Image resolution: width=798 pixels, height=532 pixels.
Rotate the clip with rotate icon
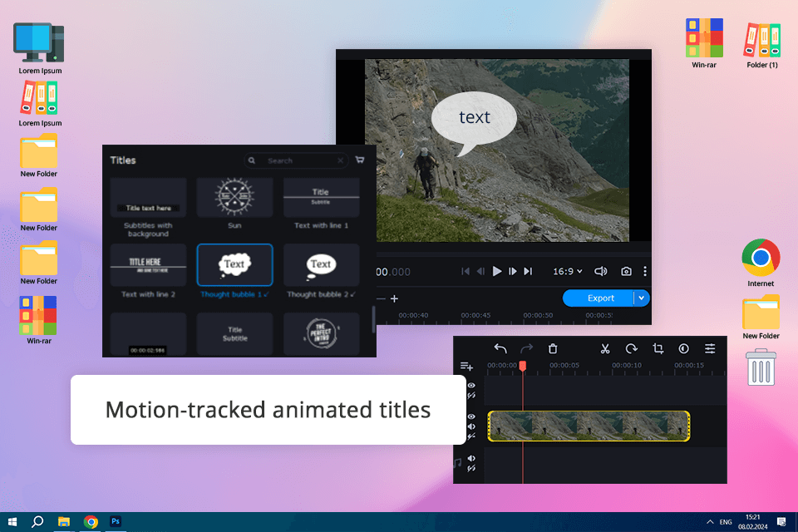tap(632, 349)
